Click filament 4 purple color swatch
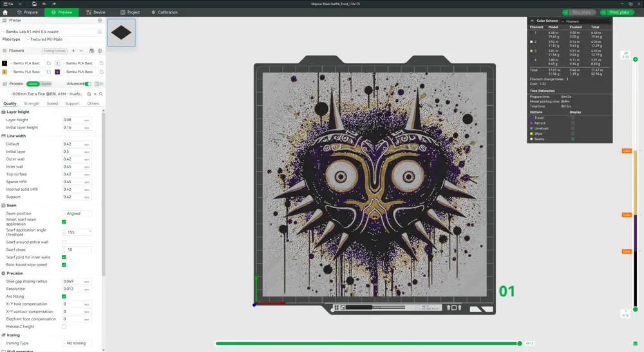644x352 pixels. tap(57, 72)
